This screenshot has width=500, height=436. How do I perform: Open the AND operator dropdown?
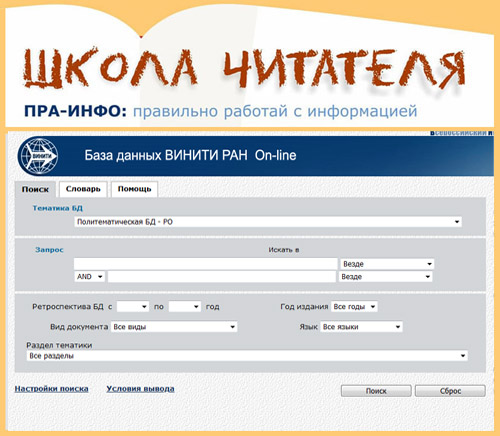click(89, 276)
